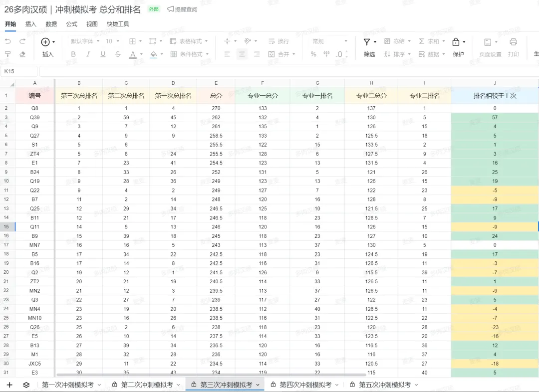
Task: Open the 条件格式 dropdown
Action: 190,54
